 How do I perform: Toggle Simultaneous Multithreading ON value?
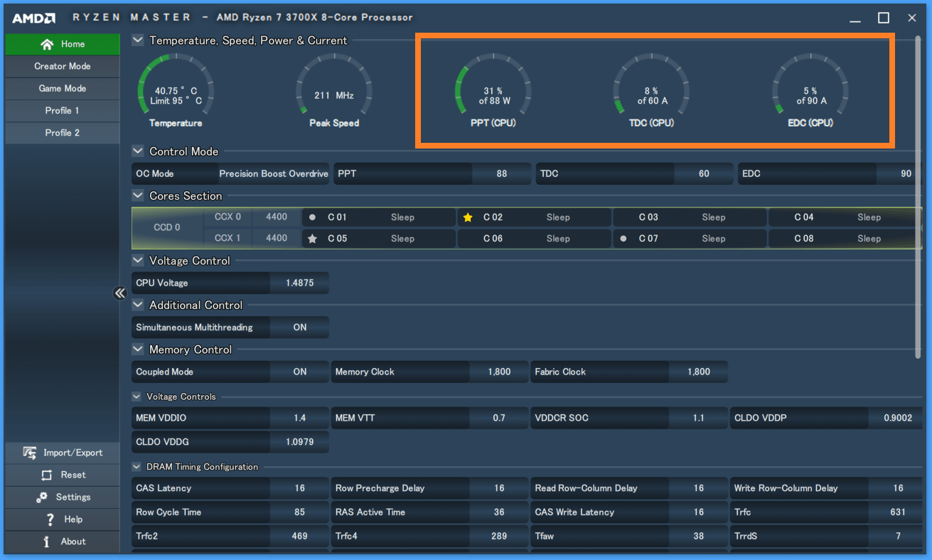300,328
